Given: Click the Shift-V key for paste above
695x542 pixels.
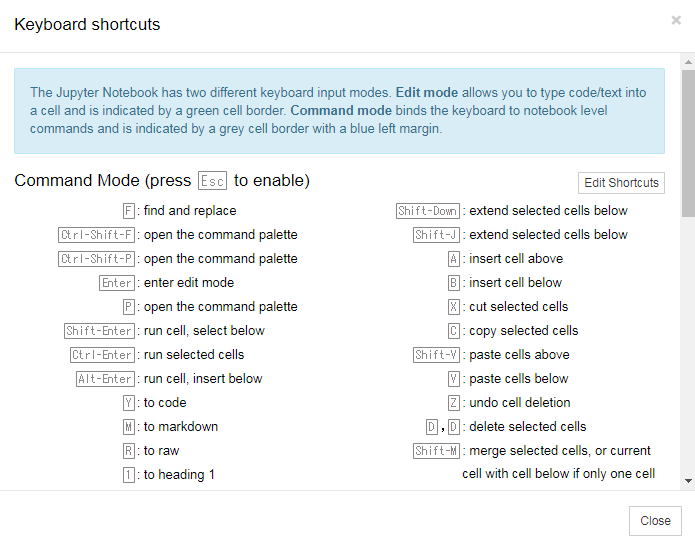Looking at the screenshot, I should point(436,355).
